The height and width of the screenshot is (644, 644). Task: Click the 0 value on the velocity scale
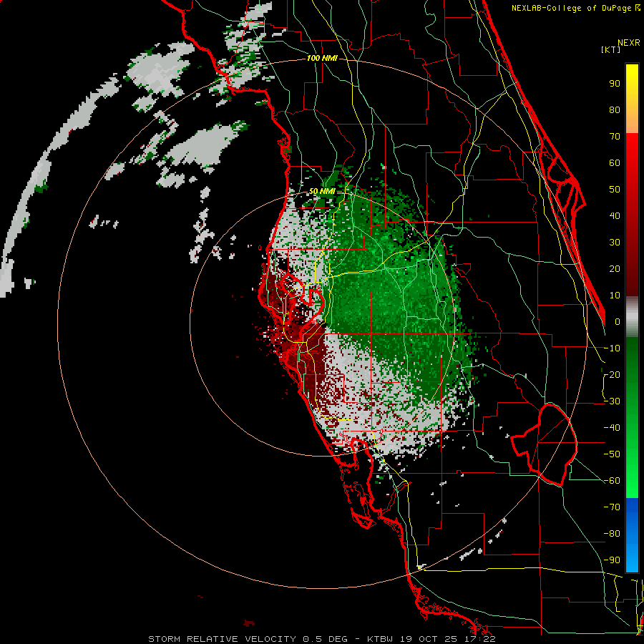(x=618, y=321)
